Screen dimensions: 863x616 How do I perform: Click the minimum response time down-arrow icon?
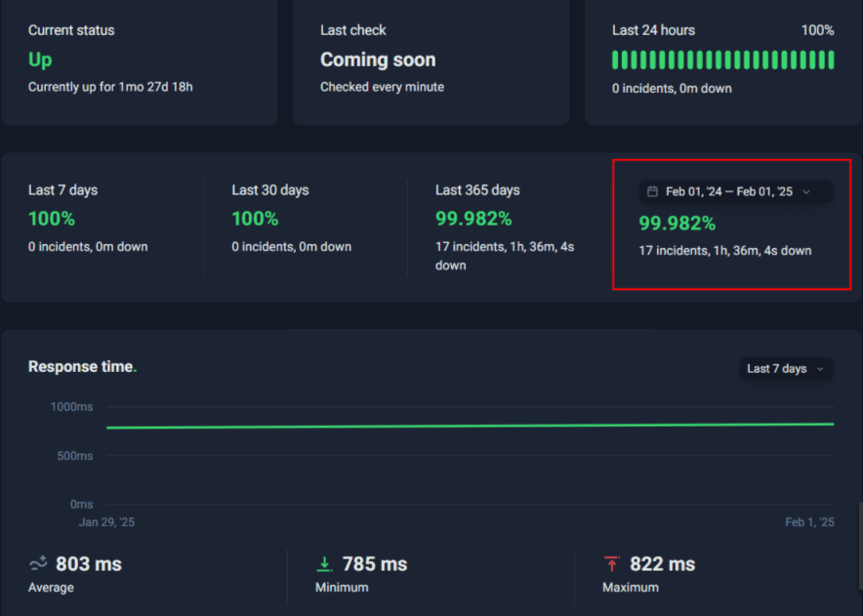pyautogui.click(x=325, y=563)
